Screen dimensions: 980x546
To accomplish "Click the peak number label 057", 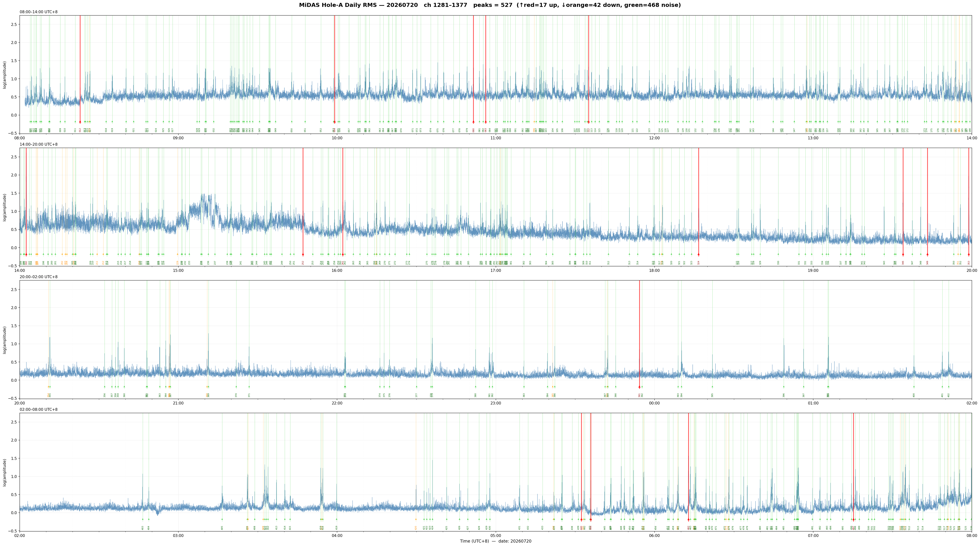I will [x=349, y=130].
